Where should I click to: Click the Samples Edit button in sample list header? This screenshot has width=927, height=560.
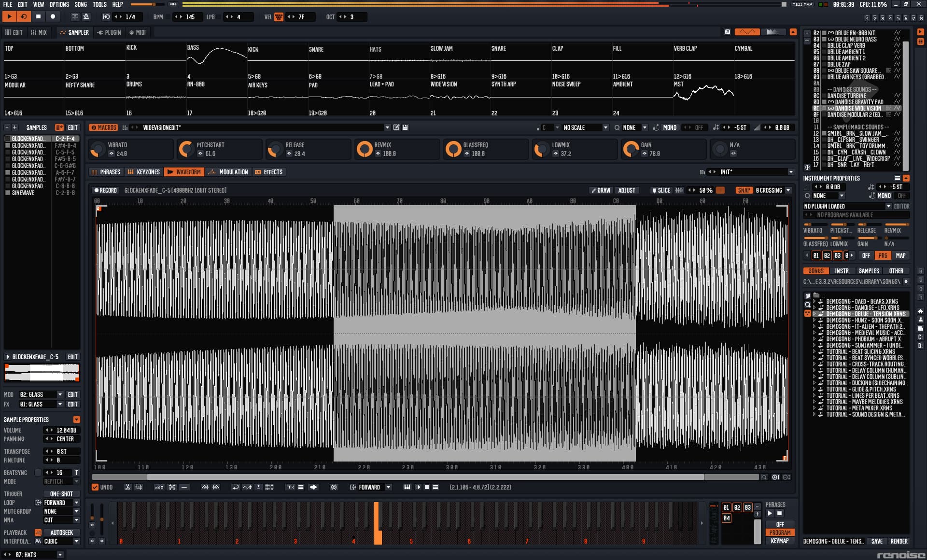coord(72,127)
